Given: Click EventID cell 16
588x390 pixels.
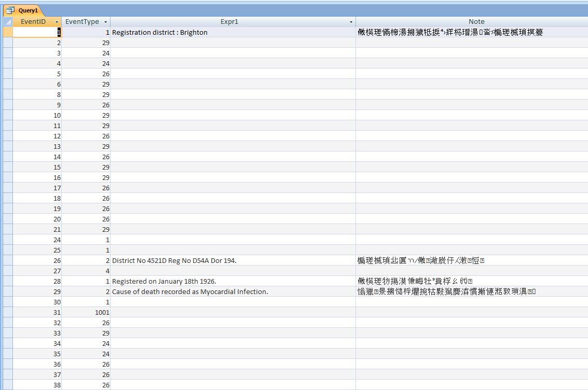Looking at the screenshot, I should 37,177.
